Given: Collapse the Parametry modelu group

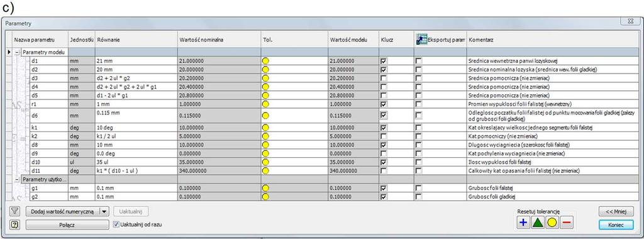Looking at the screenshot, I should [17, 52].
